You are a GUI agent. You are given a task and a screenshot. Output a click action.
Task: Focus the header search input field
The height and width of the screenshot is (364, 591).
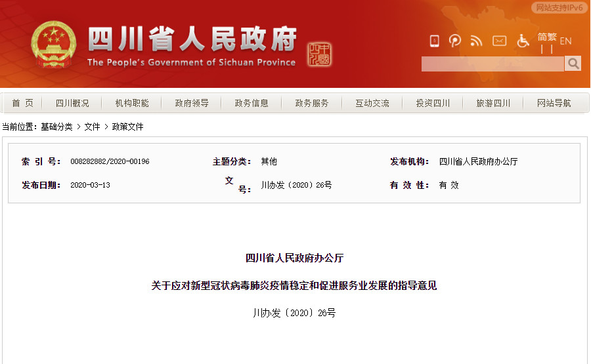tap(492, 64)
